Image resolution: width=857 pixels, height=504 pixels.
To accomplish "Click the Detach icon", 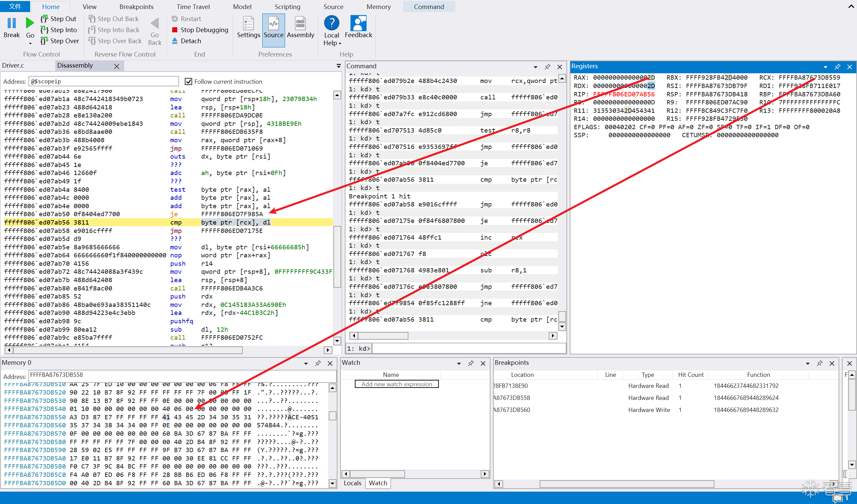I will click(175, 41).
